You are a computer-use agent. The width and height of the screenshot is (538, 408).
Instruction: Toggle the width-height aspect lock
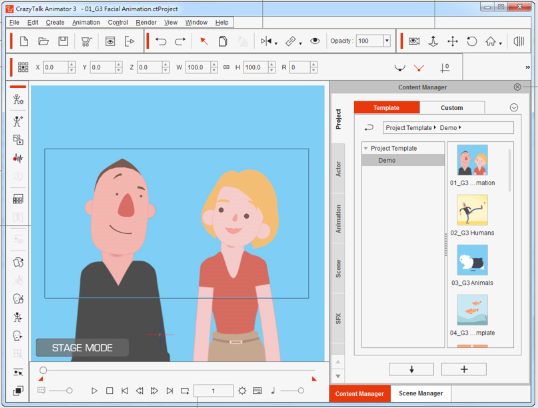point(226,68)
